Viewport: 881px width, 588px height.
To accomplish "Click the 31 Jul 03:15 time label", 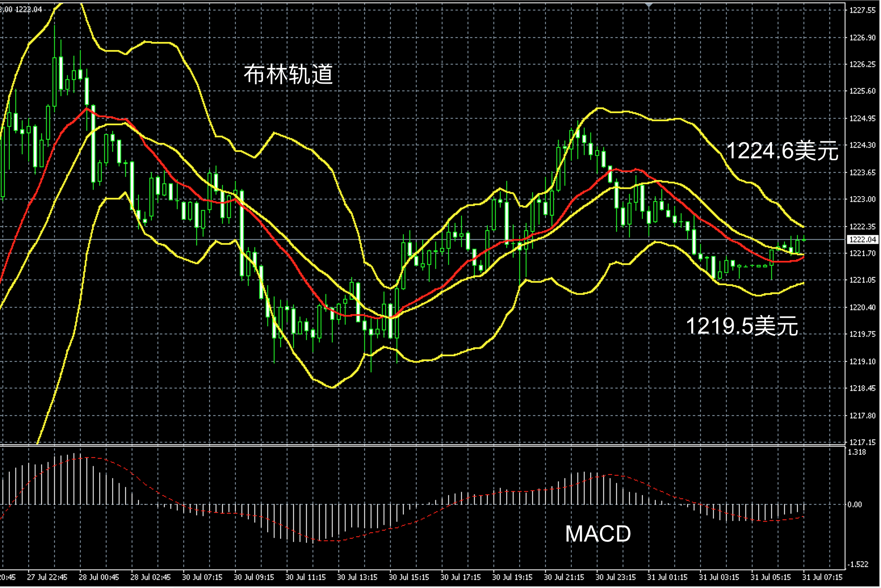I will [x=719, y=577].
